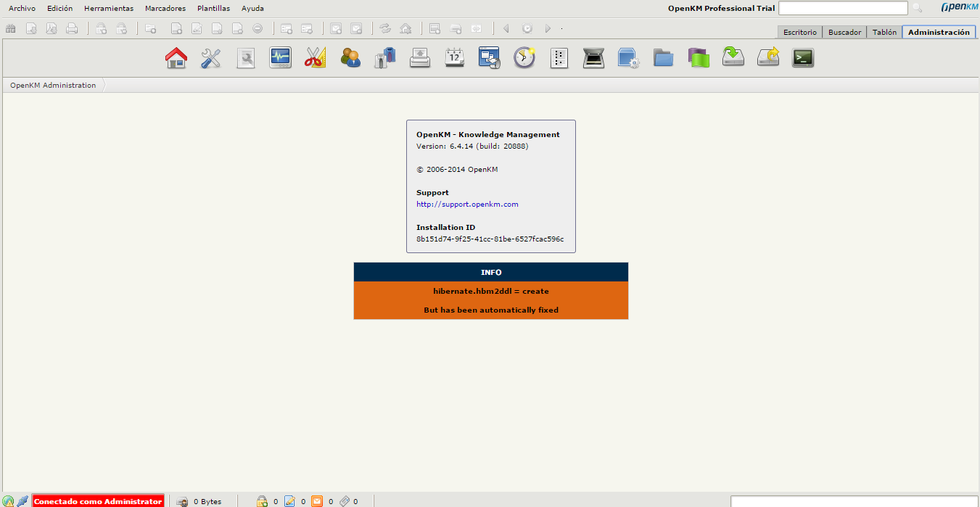Open the Archivo menu
The image size is (980, 507).
coord(22,9)
